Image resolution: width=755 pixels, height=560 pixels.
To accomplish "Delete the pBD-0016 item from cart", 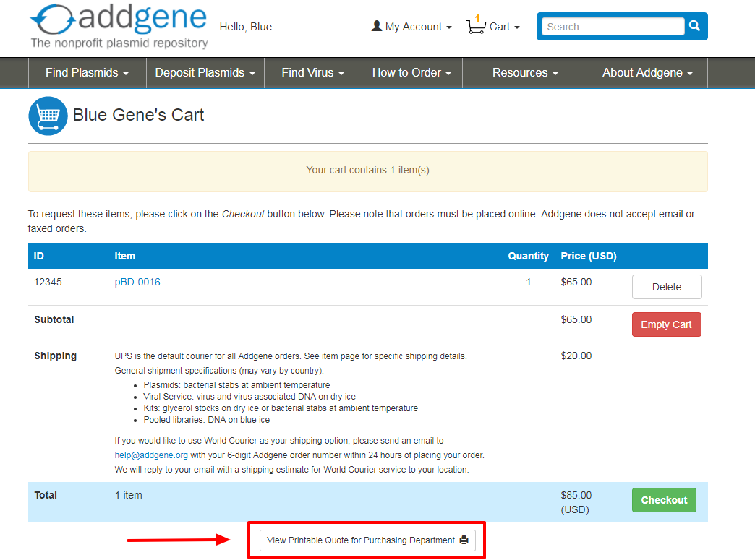I will 666,287.
